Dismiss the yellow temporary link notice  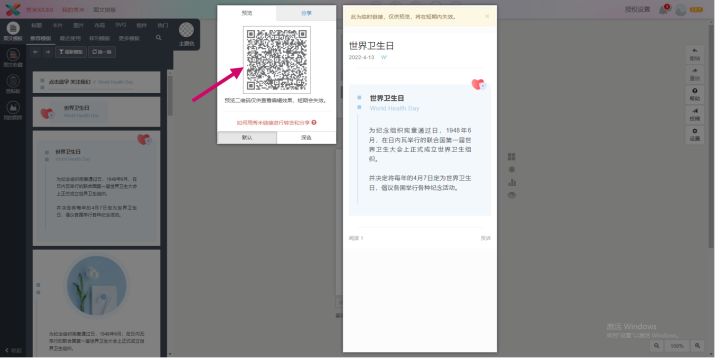click(x=487, y=16)
